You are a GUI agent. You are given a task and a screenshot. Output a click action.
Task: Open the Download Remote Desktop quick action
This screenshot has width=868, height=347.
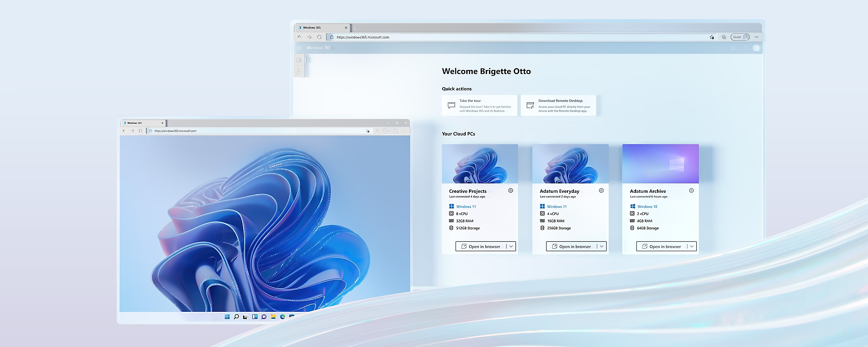tap(558, 106)
